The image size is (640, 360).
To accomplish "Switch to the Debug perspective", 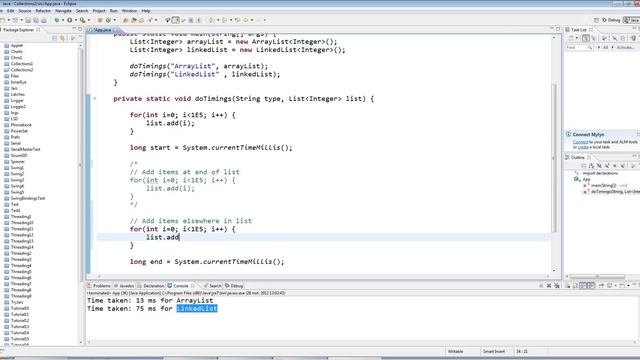I will coord(611,20).
